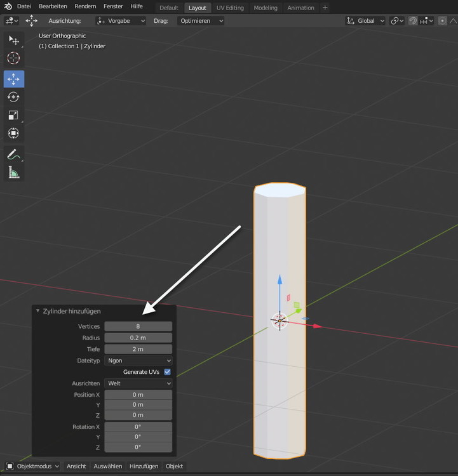Select the Annotate pencil tool

click(13, 154)
